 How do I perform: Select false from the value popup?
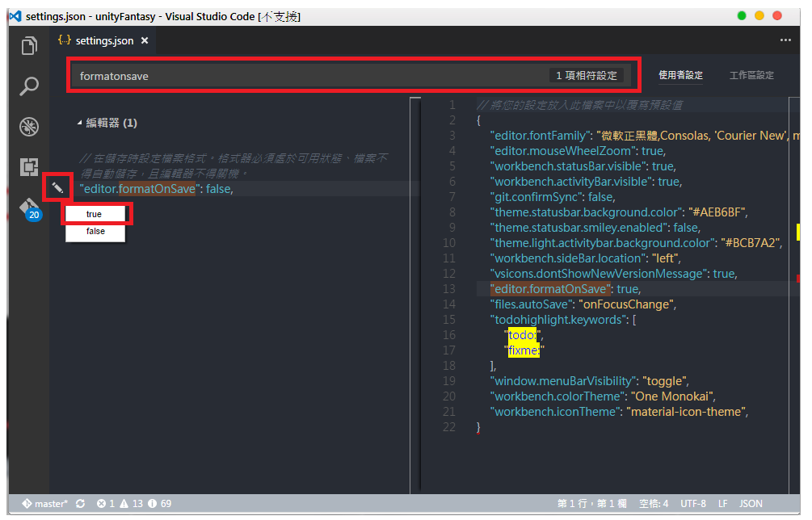pyautogui.click(x=95, y=231)
